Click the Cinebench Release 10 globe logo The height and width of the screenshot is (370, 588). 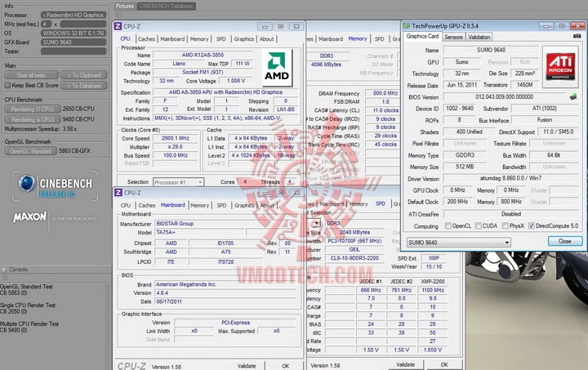(x=26, y=183)
